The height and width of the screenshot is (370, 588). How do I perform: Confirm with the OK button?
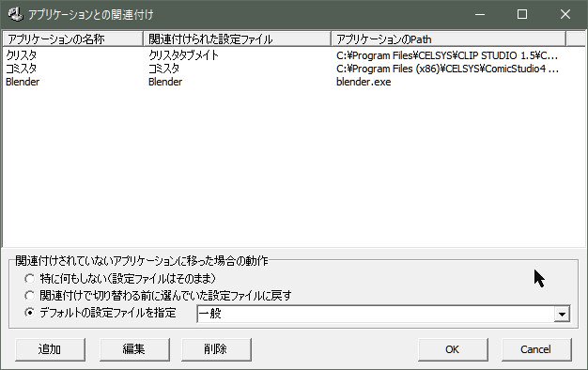tap(453, 349)
